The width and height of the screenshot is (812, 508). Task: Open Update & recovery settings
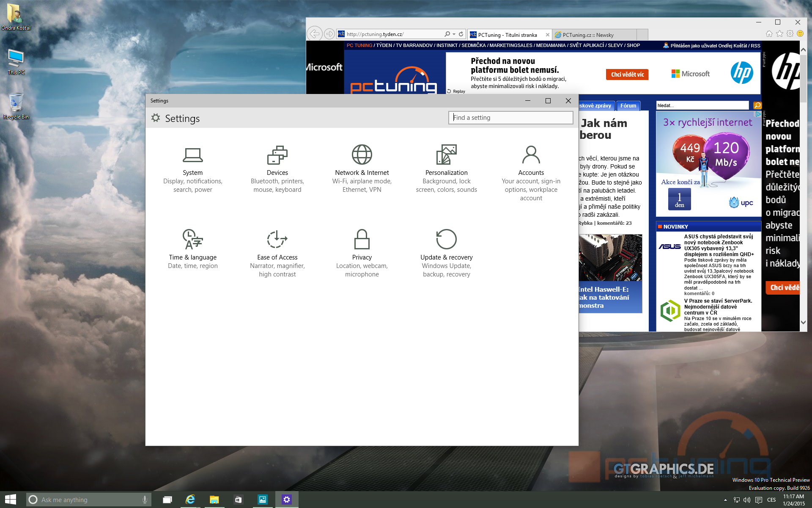click(x=447, y=251)
